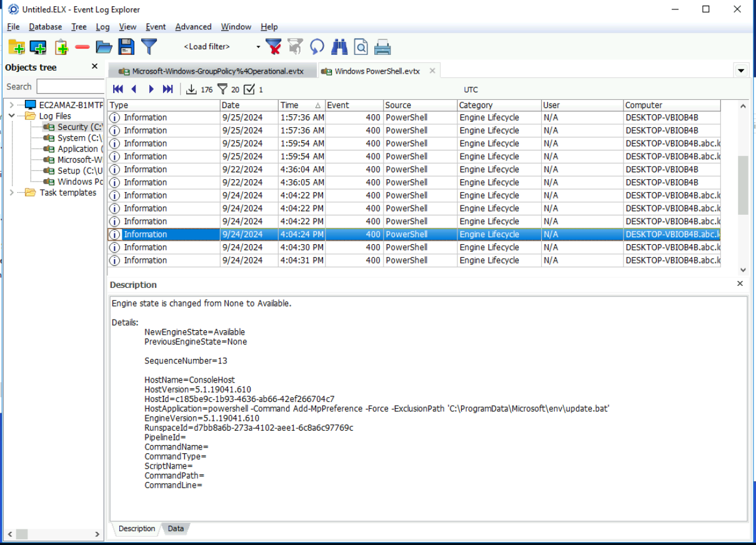Expand the EC2AMAZ-B1MTP computer node
This screenshot has width=756, height=545.
click(11, 105)
